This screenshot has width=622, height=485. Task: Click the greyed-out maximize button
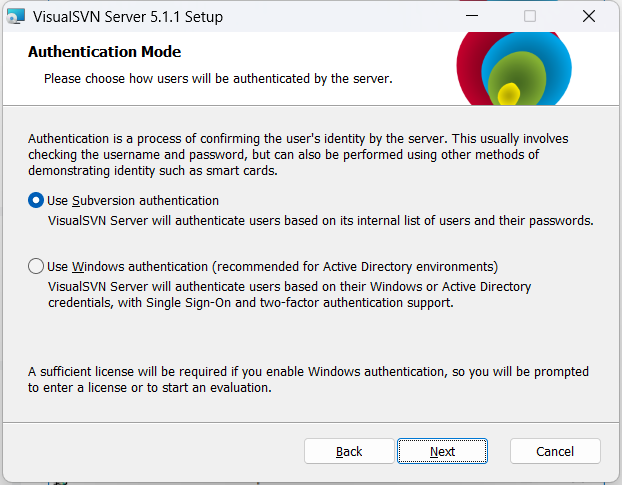coord(530,16)
